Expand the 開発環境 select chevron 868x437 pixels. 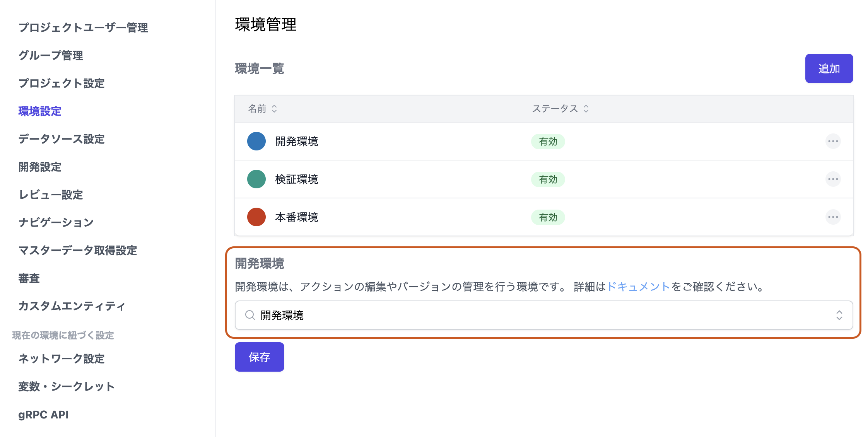coord(839,315)
